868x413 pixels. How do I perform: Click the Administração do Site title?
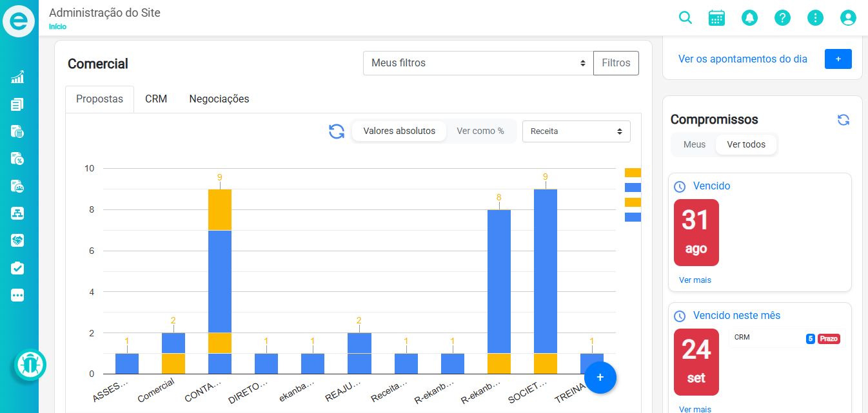tap(104, 12)
